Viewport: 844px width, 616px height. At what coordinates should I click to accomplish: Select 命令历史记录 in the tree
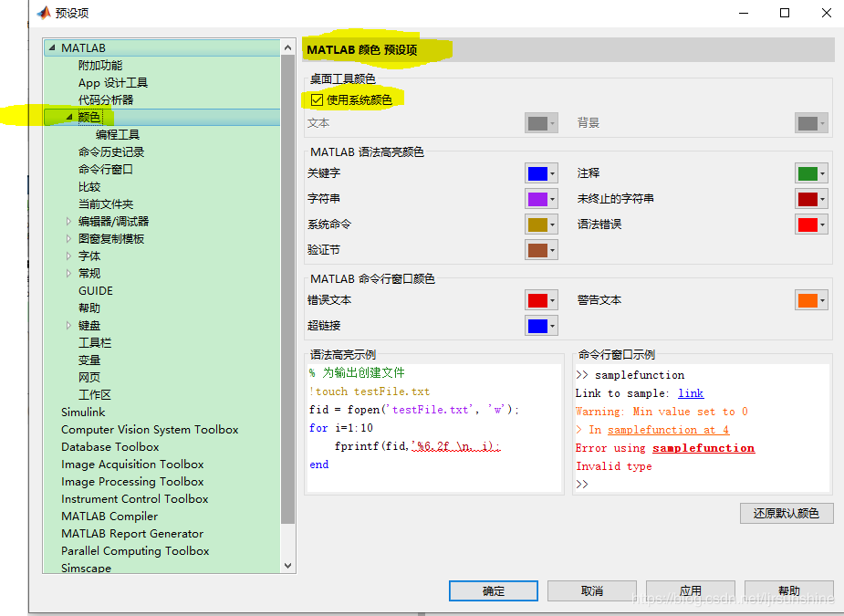tap(111, 151)
